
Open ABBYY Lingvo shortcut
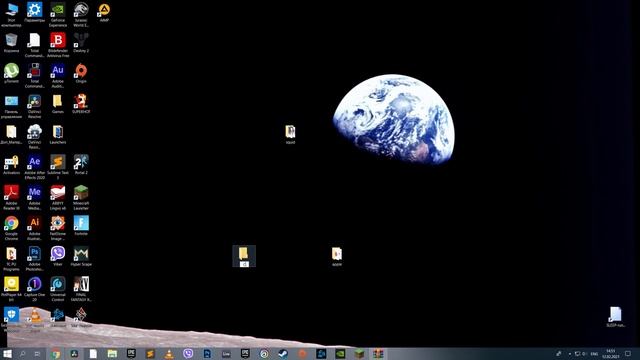pyautogui.click(x=58, y=198)
